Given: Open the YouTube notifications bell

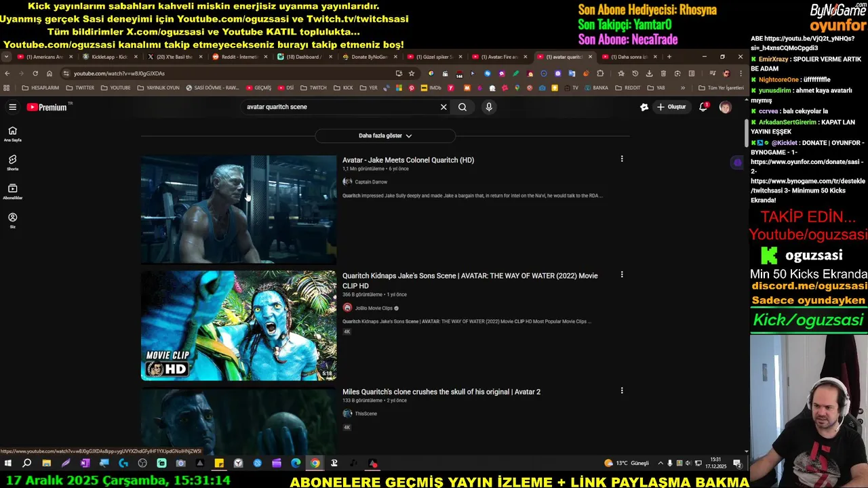Looking at the screenshot, I should click(703, 107).
